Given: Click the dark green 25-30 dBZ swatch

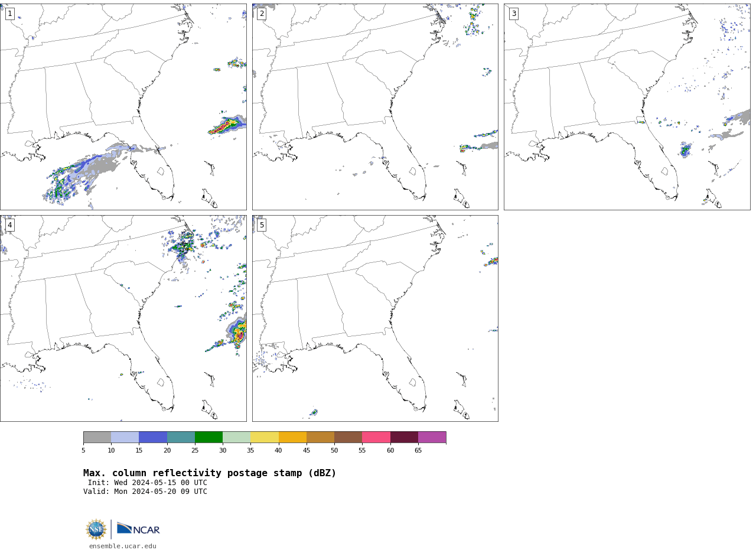Looking at the screenshot, I should 208,437.
